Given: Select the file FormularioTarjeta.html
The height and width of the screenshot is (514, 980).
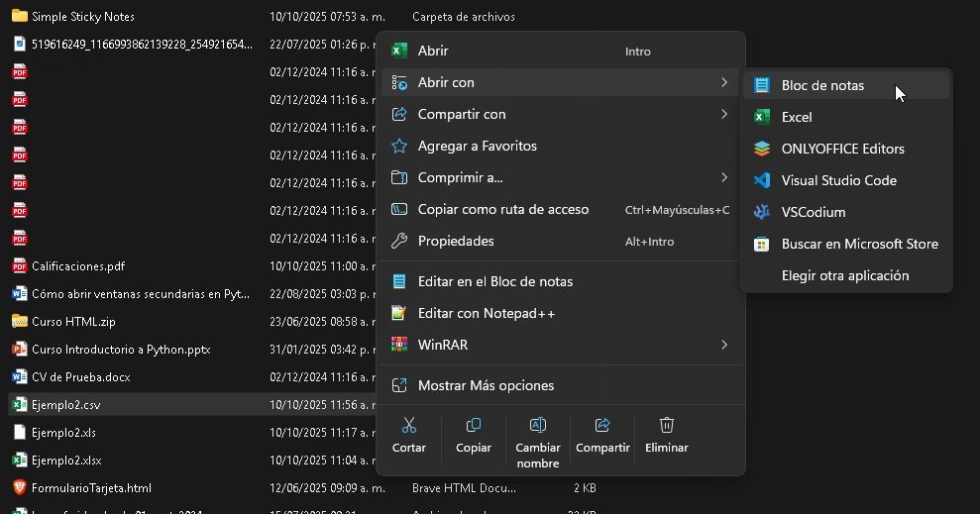Looking at the screenshot, I should 92,488.
